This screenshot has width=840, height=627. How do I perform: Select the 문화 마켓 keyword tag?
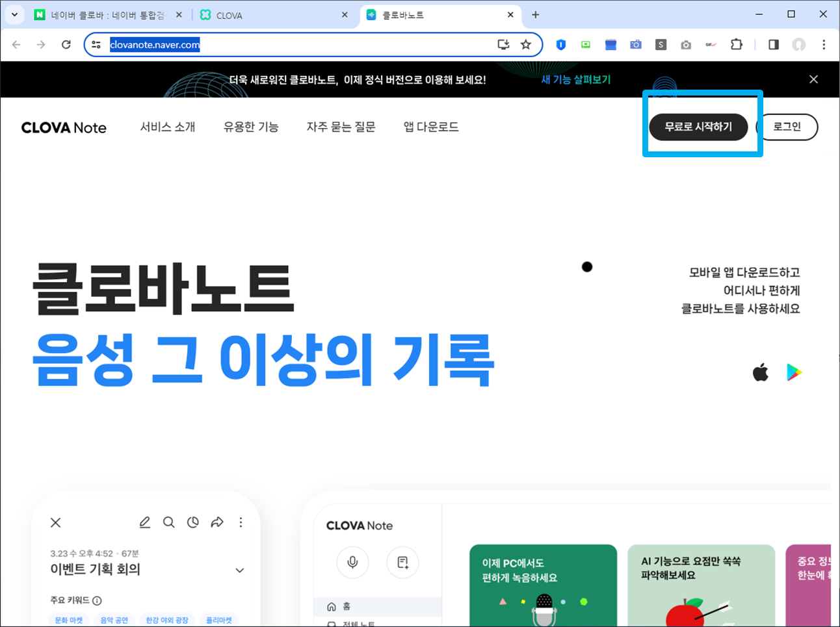69,620
